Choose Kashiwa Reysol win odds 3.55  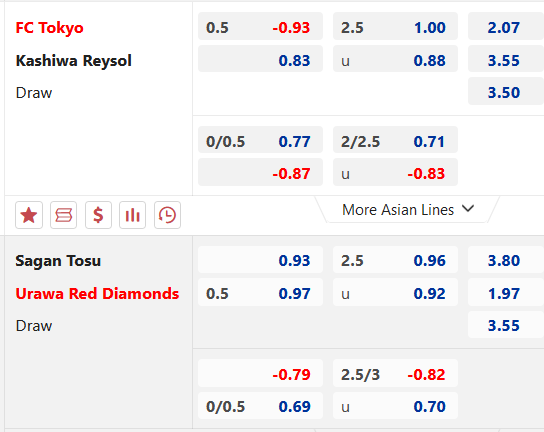point(505,60)
